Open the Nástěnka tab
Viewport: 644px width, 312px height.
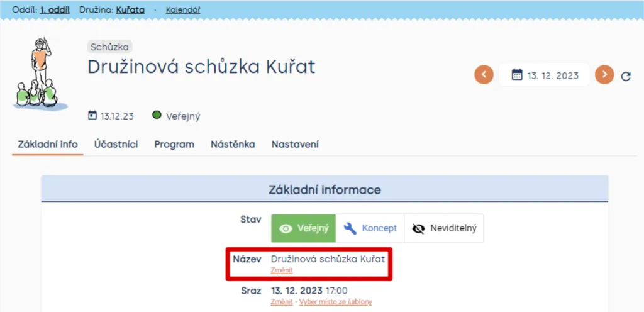pyautogui.click(x=233, y=145)
